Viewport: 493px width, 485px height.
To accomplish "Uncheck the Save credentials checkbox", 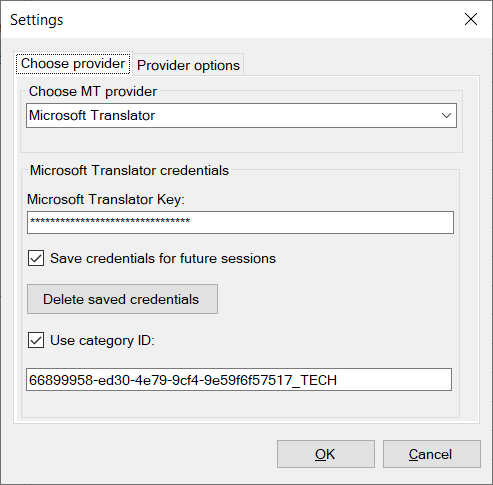I will click(36, 258).
